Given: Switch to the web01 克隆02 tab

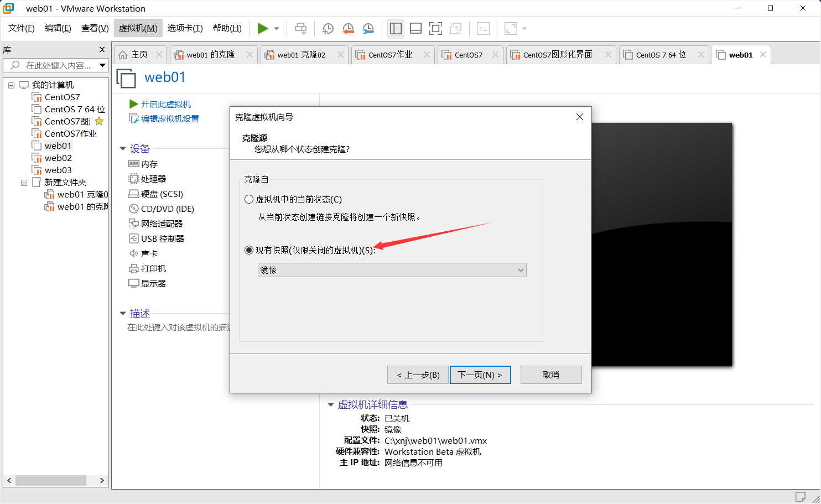Looking at the screenshot, I should [x=302, y=55].
